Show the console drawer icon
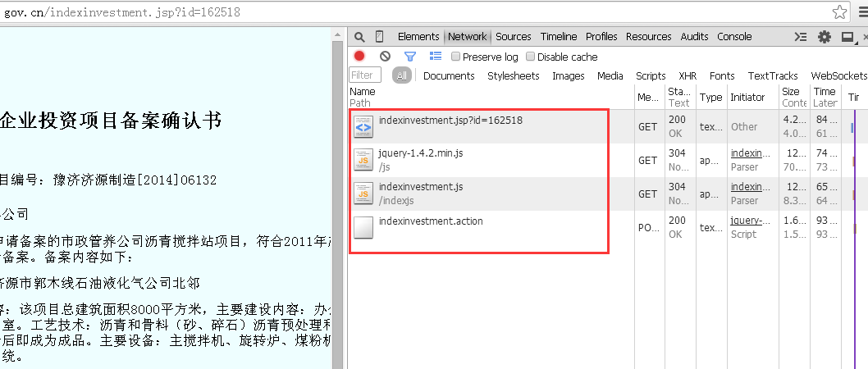Image resolution: width=868 pixels, height=369 pixels. coord(801,37)
